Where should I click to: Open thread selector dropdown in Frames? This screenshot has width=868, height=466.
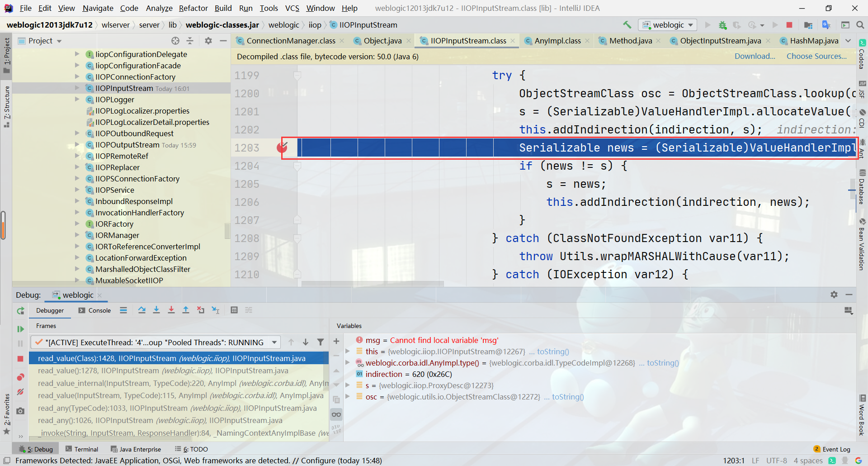274,342
